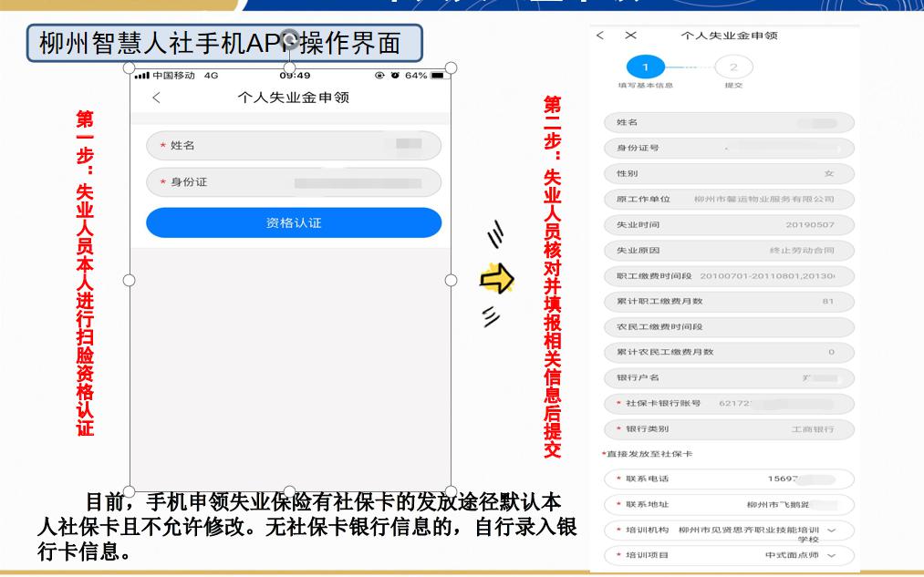Select step 2 提交 circle
The width and height of the screenshot is (924, 577).
click(x=733, y=67)
